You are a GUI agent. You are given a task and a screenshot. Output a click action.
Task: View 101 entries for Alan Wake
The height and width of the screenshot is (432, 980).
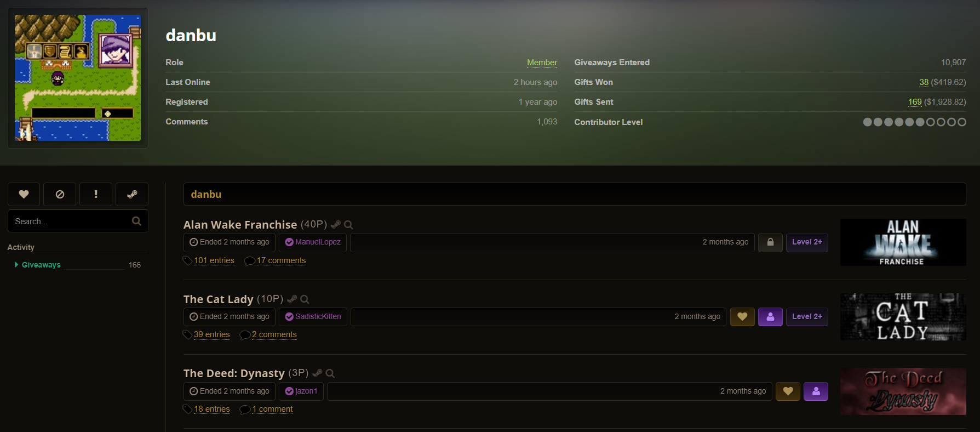pos(214,260)
